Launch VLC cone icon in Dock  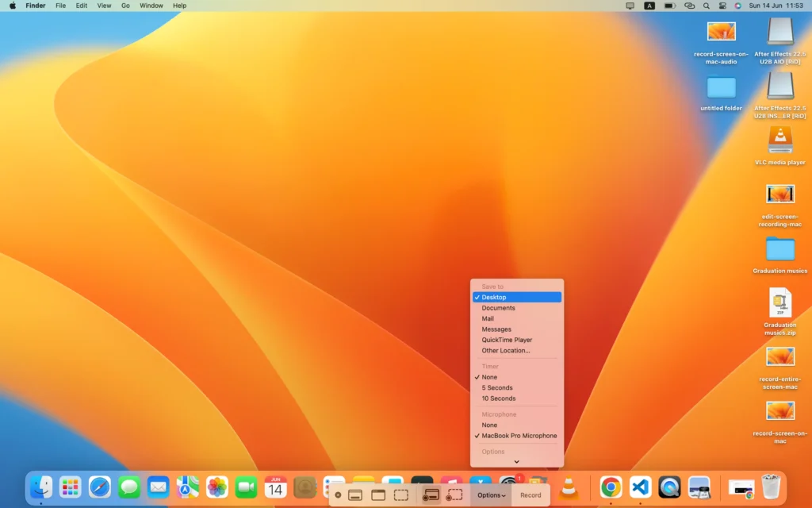click(568, 487)
